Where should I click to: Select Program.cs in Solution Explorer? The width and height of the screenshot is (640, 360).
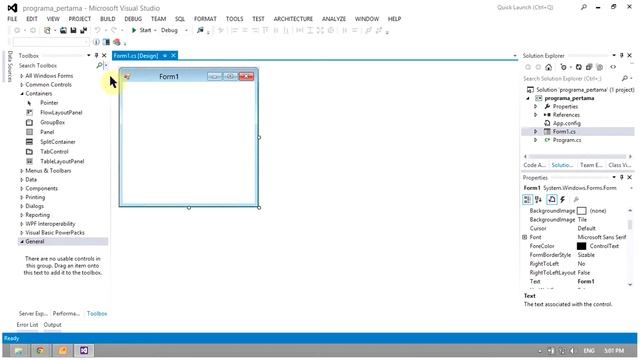click(x=567, y=140)
